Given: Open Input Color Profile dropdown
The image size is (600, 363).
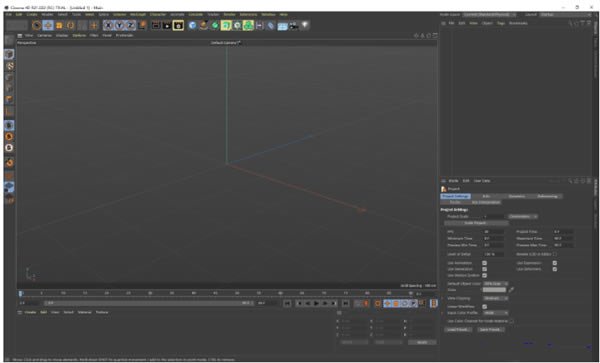Looking at the screenshot, I should [x=496, y=313].
